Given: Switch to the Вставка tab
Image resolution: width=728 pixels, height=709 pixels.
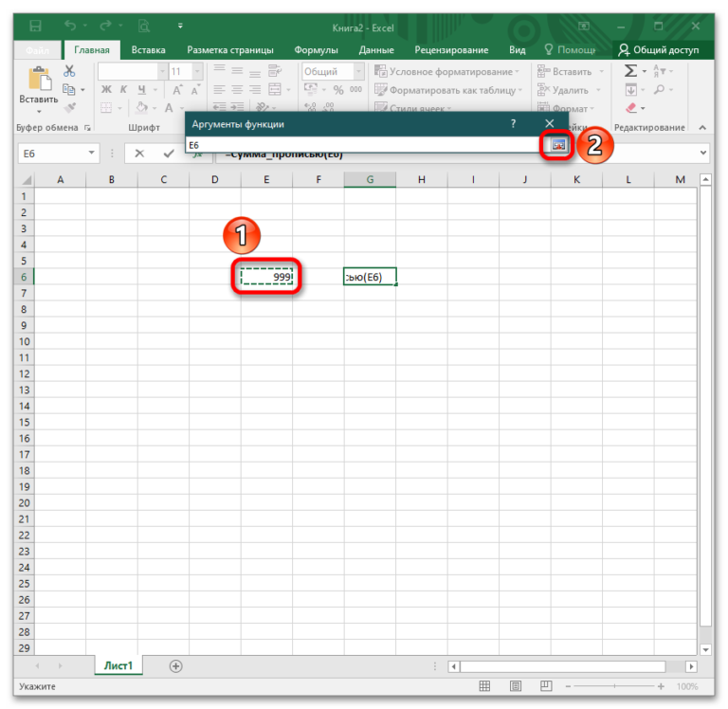Looking at the screenshot, I should click(x=148, y=50).
